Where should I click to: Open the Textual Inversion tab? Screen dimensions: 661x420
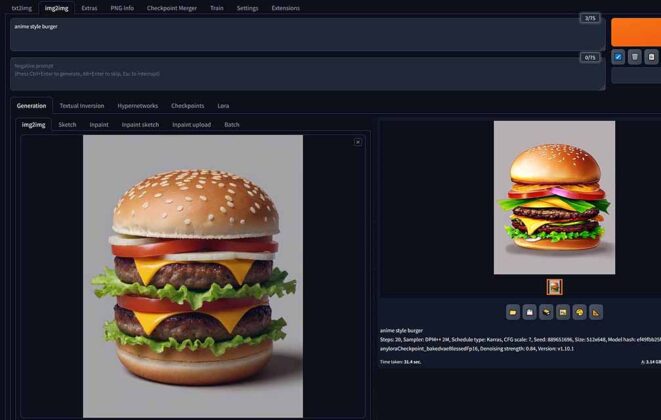click(x=81, y=105)
